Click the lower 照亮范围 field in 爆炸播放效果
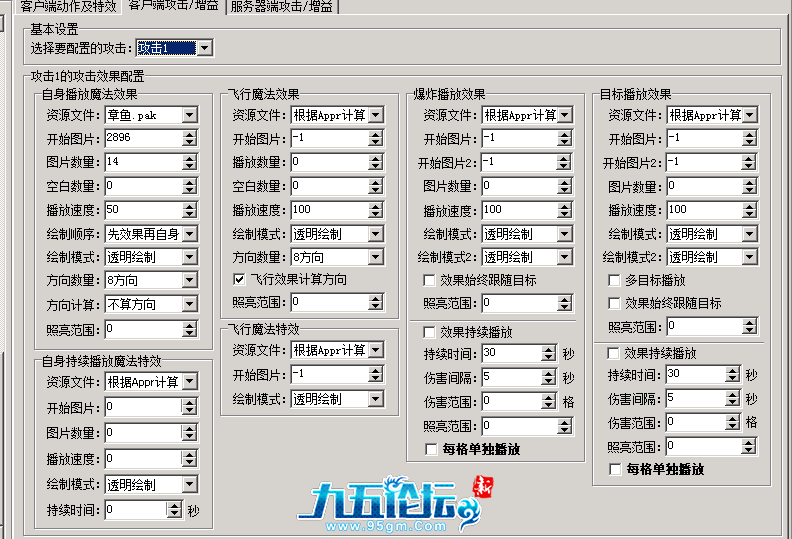The height and width of the screenshot is (539, 792). tap(519, 426)
